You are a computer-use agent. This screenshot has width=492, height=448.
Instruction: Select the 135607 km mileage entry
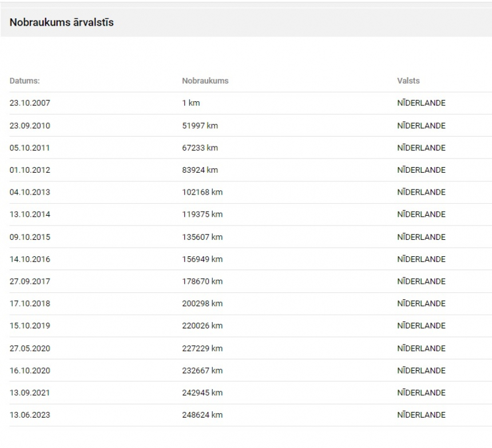point(202,237)
